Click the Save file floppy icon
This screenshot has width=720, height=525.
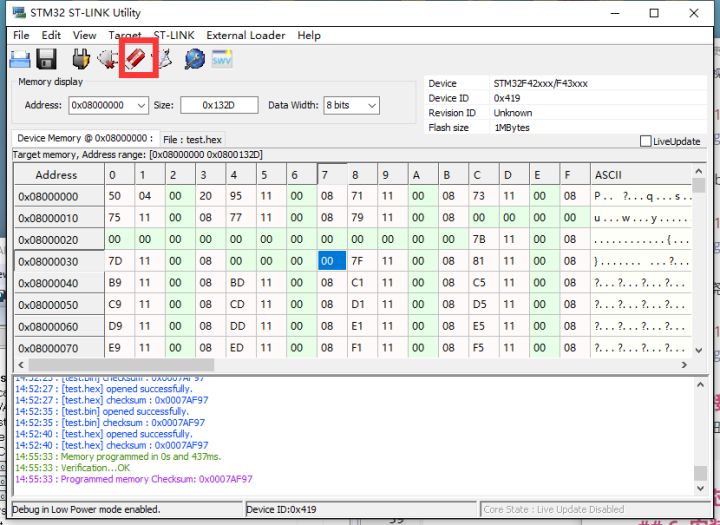click(x=46, y=59)
